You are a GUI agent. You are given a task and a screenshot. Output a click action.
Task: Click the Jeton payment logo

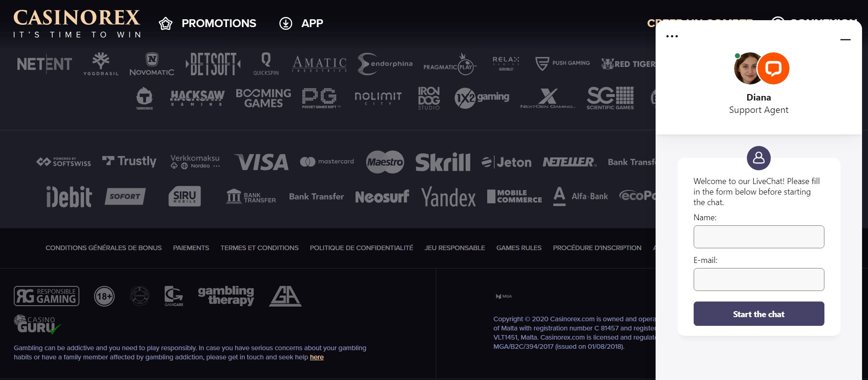506,162
